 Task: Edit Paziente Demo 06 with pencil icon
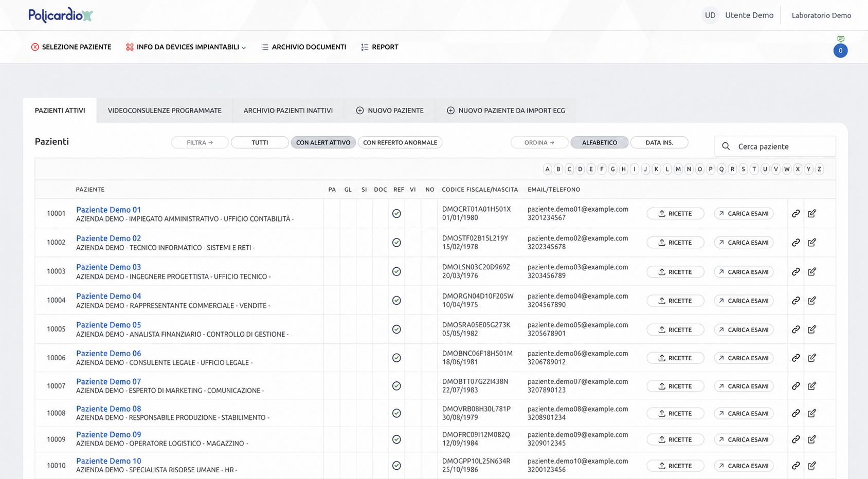pyautogui.click(x=812, y=358)
